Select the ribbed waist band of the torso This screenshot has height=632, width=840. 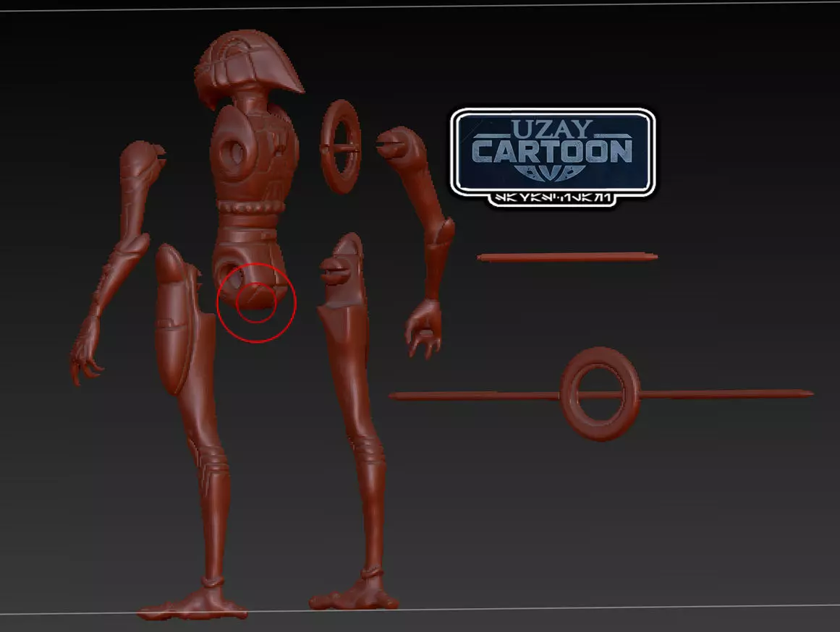coord(251,207)
